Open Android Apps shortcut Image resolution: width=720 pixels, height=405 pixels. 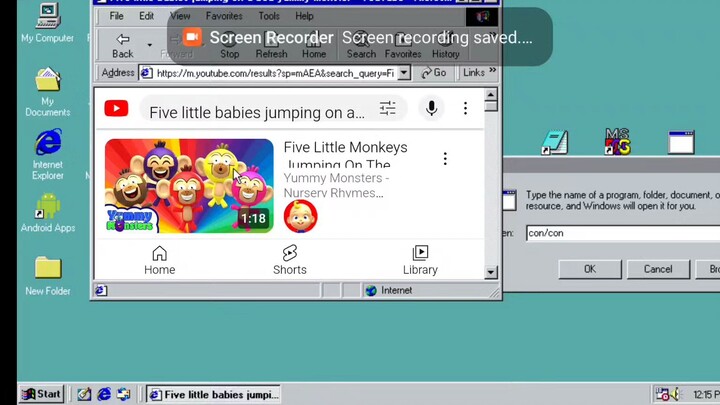[48, 213]
